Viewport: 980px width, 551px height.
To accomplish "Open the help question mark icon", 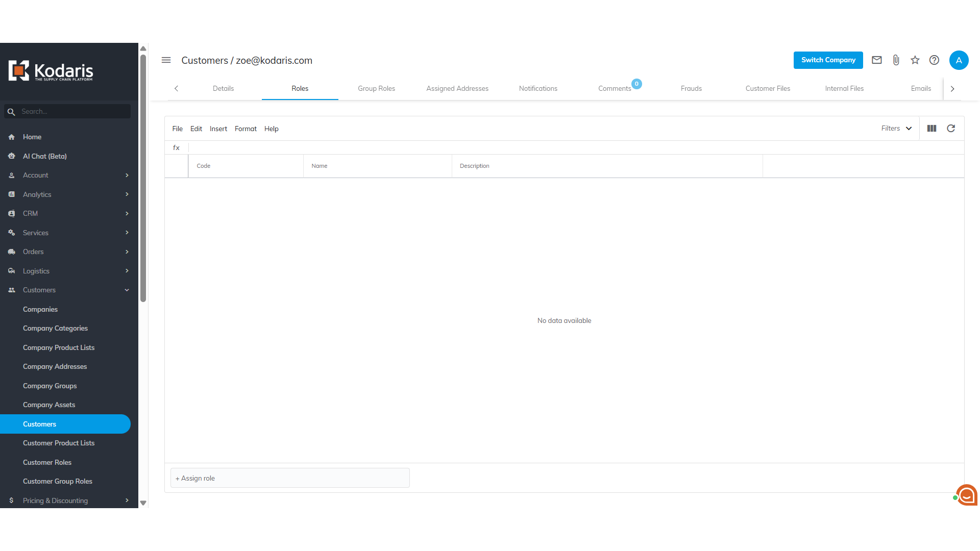I will [x=934, y=60].
